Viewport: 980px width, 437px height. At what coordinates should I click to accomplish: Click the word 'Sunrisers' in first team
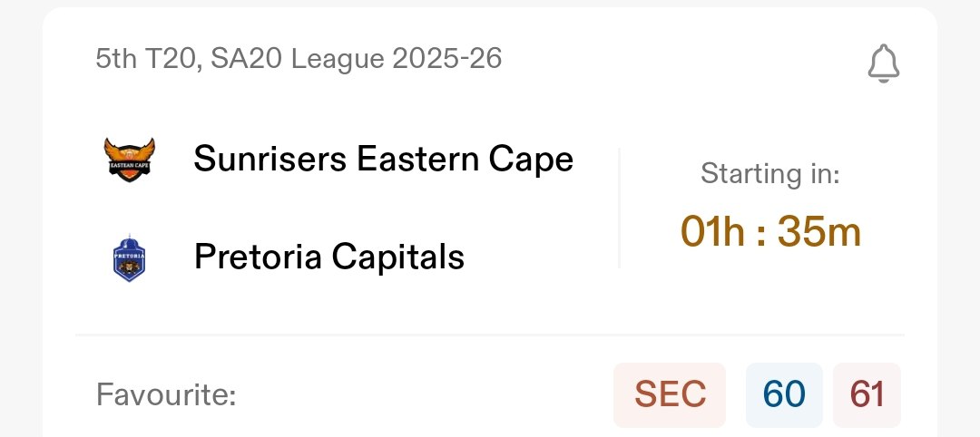(x=270, y=160)
